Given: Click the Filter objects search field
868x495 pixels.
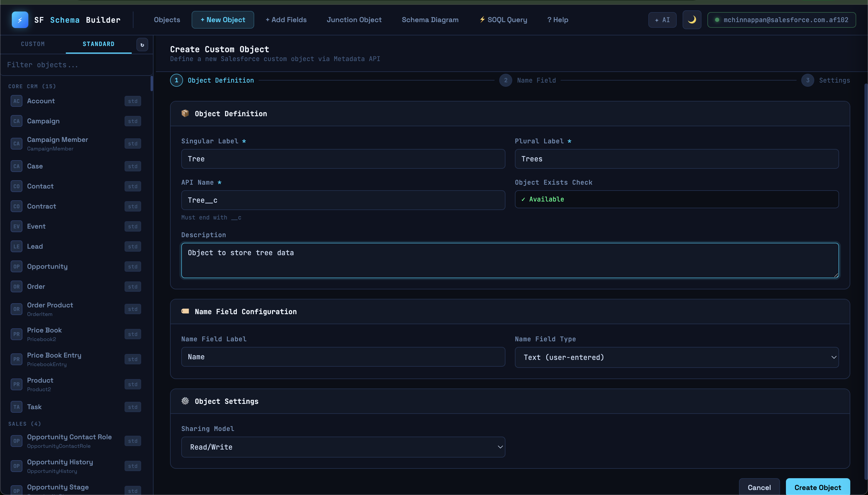Looking at the screenshot, I should (76, 65).
